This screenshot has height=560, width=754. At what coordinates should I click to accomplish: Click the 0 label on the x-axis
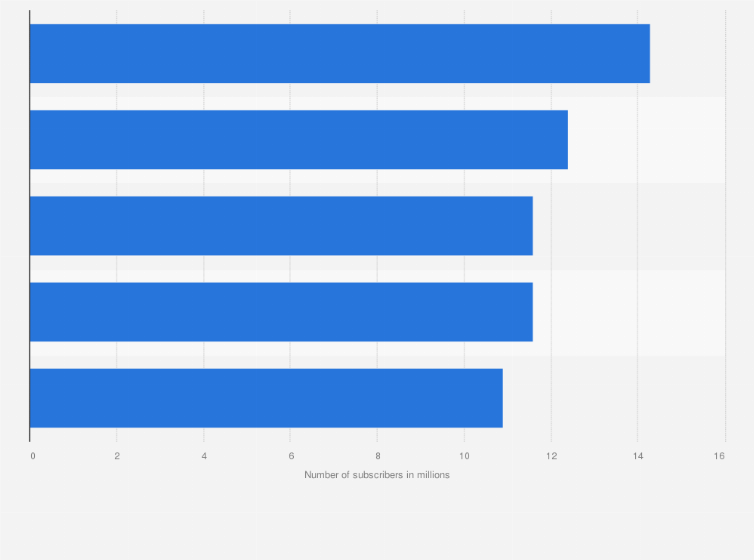coord(33,456)
